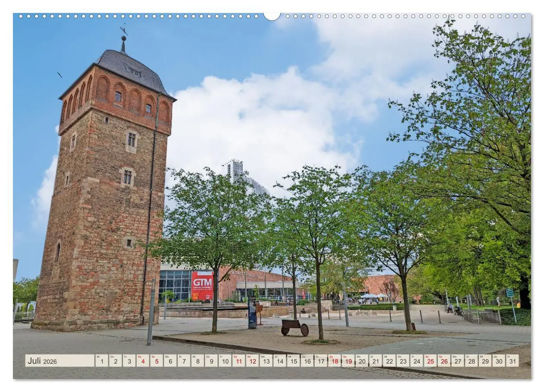Select day 24 in the date row

pos(417,361)
